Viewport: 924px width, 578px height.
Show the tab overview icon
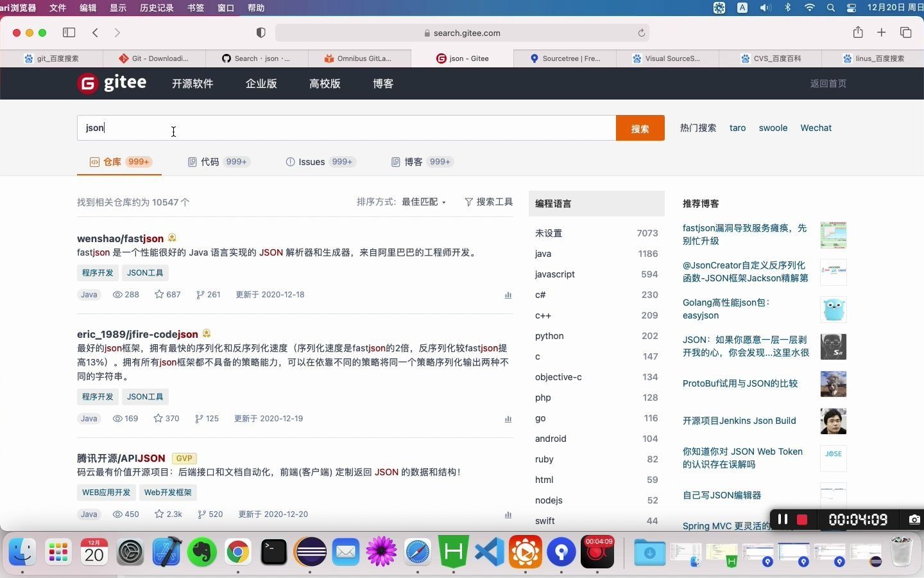pyautogui.click(x=906, y=32)
